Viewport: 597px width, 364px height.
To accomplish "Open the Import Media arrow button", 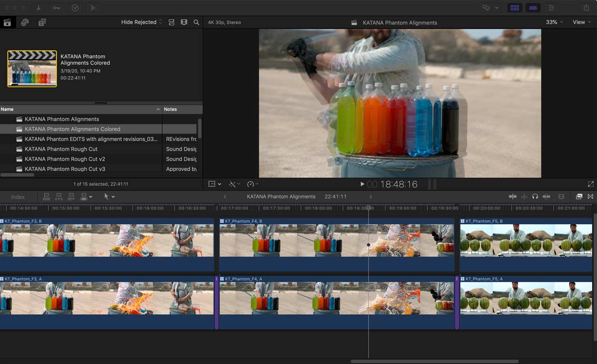I will click(x=39, y=7).
